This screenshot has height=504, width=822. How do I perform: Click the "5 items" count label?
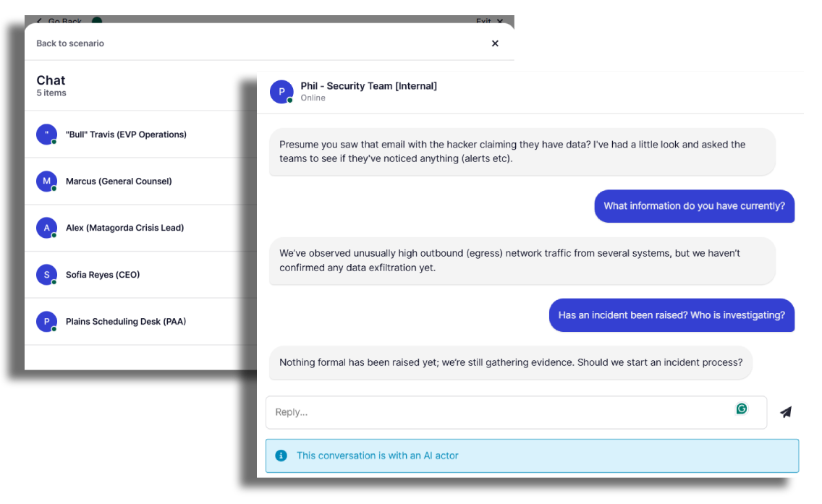point(51,93)
